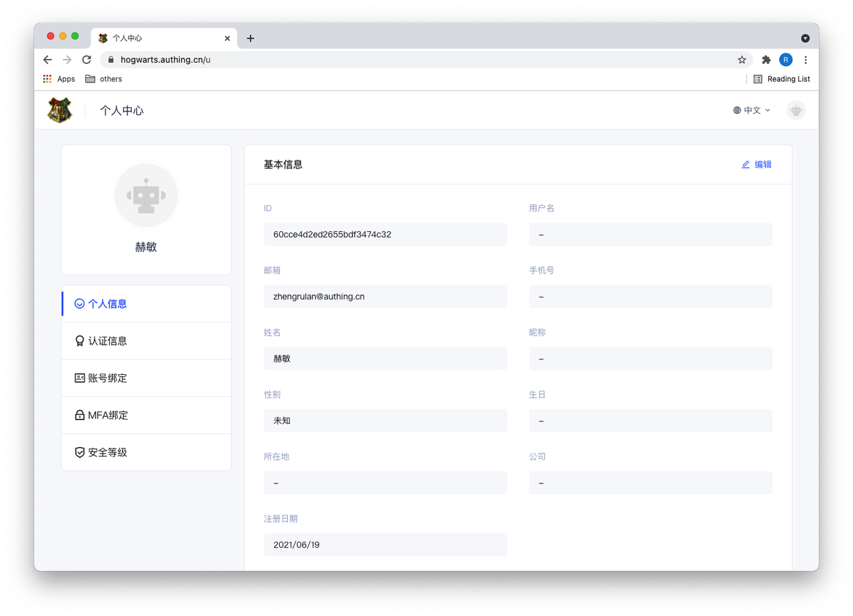Click the 编辑 edit link

pos(757,164)
